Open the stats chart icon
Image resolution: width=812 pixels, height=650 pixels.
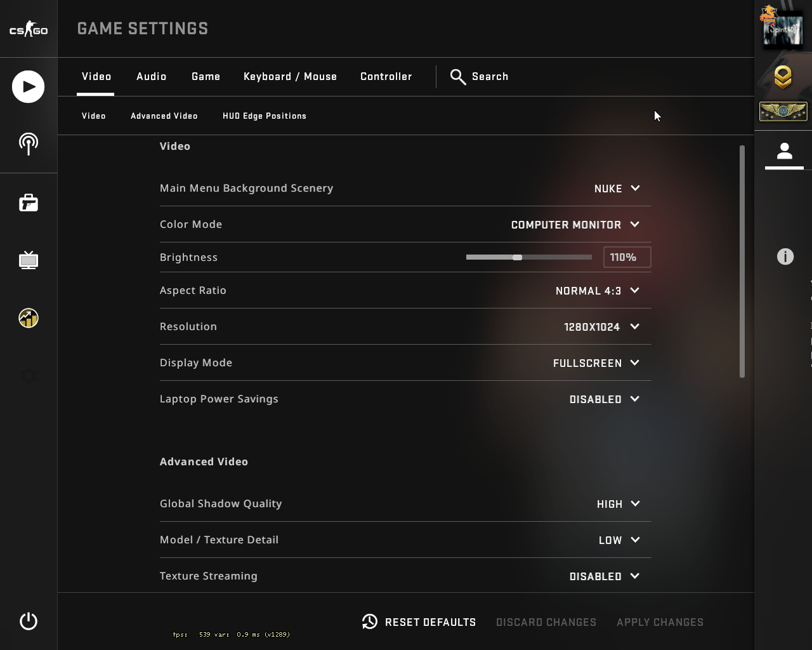(29, 318)
